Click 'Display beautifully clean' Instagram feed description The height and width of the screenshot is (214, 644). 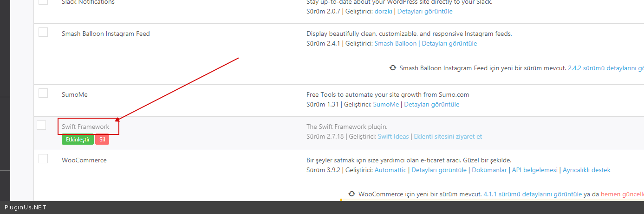point(409,34)
